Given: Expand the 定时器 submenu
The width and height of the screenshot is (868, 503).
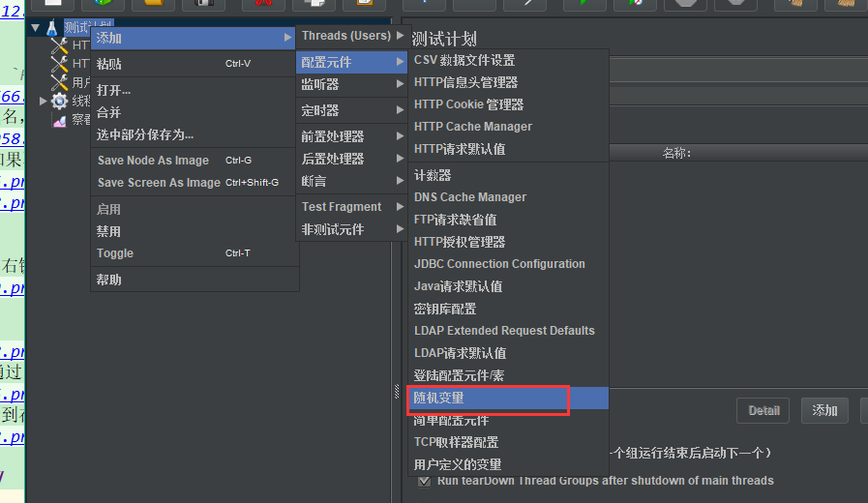Looking at the screenshot, I should pyautogui.click(x=352, y=110).
